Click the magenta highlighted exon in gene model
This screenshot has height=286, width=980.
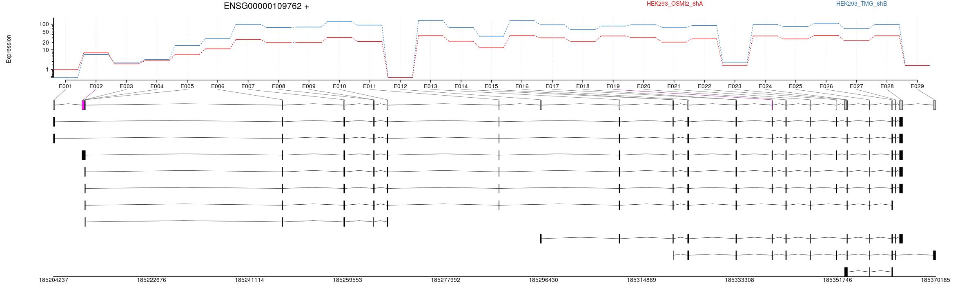coord(84,105)
